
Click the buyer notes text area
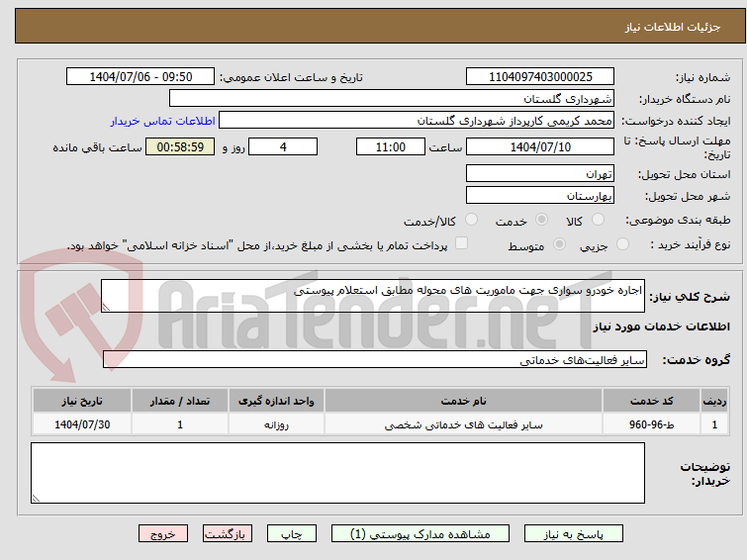[337, 473]
